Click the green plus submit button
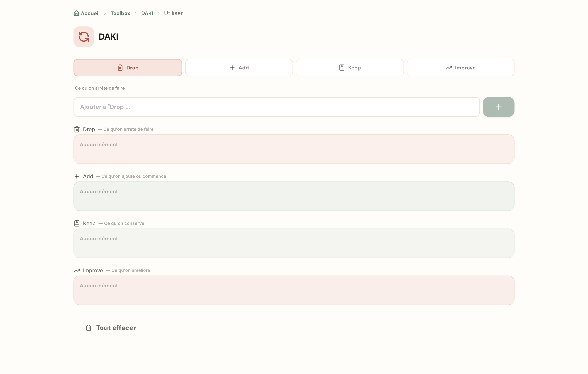The image size is (588, 374). coord(499,107)
